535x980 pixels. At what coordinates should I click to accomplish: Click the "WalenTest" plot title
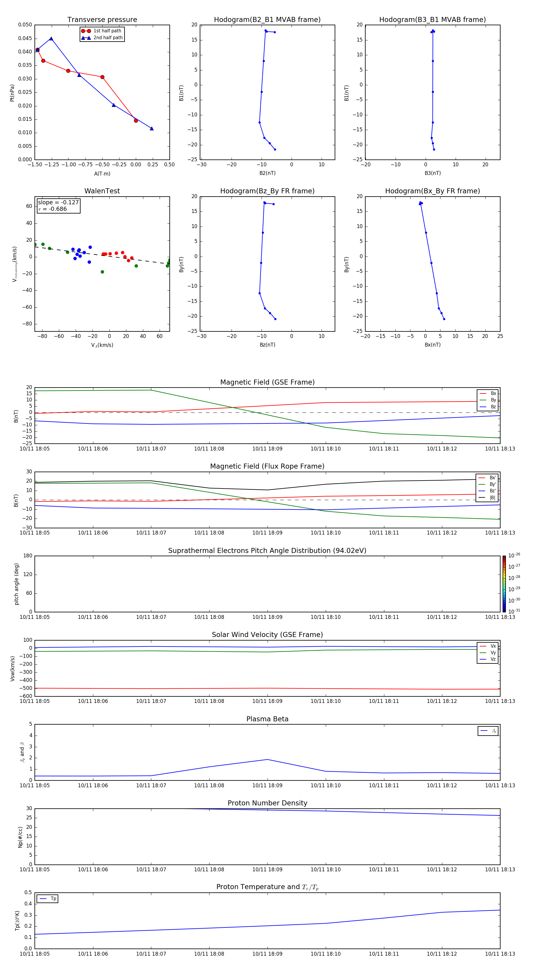(102, 191)
